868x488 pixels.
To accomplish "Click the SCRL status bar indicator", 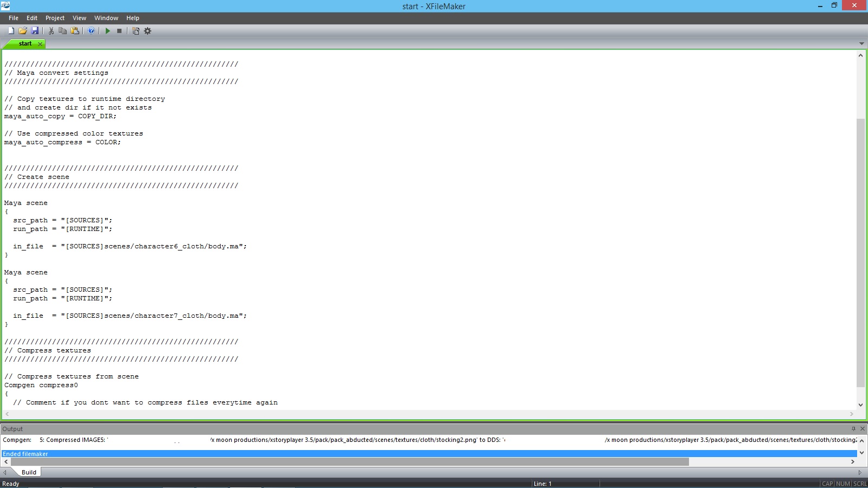I will point(860,484).
